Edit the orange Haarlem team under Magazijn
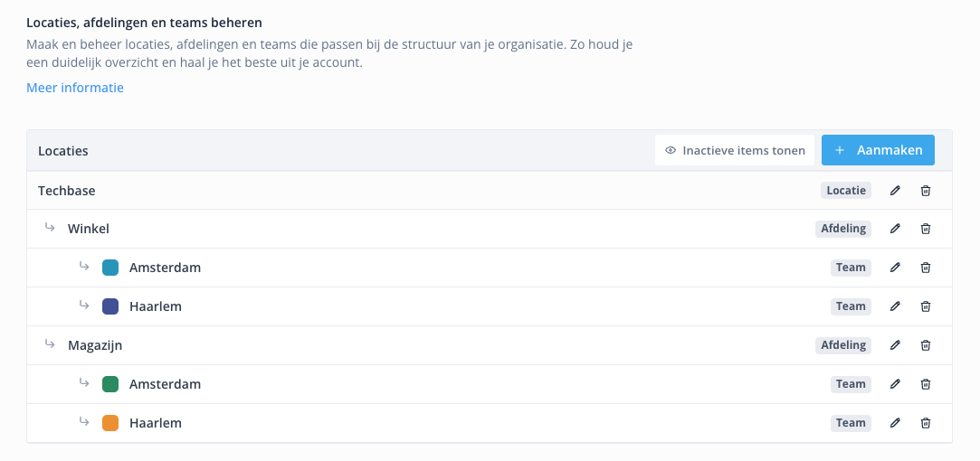980x461 pixels. (895, 423)
